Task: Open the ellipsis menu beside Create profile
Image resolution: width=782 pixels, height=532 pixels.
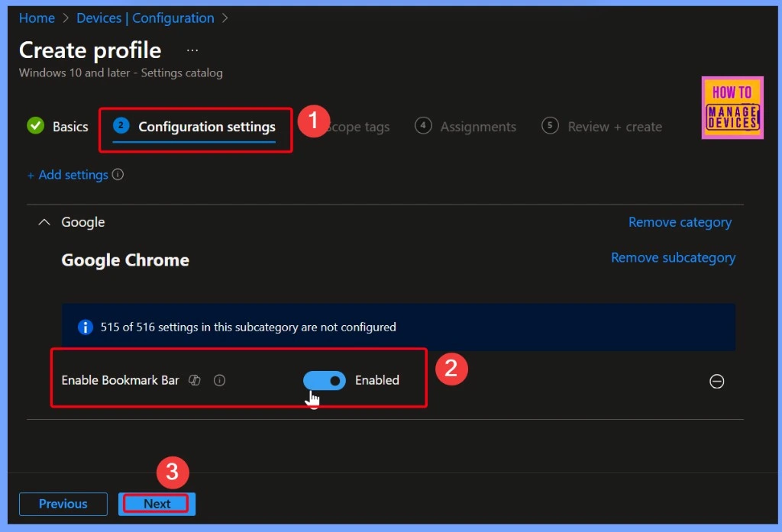Action: (192, 50)
